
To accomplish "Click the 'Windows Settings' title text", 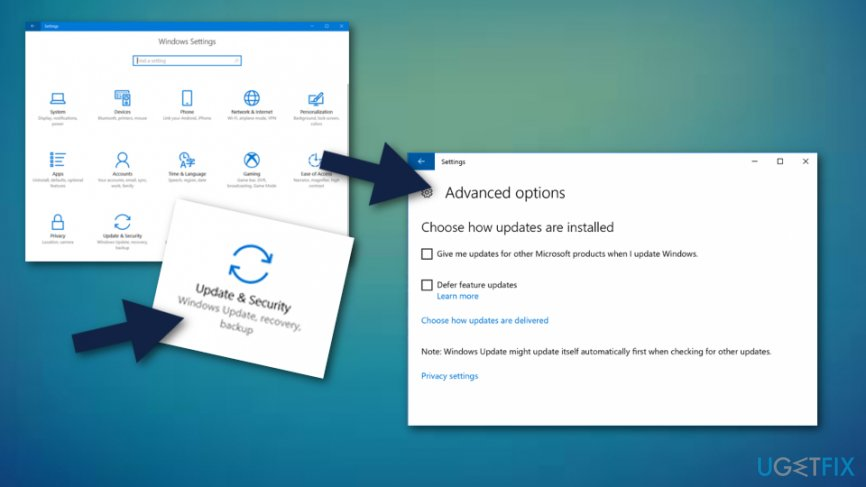I will 187,41.
